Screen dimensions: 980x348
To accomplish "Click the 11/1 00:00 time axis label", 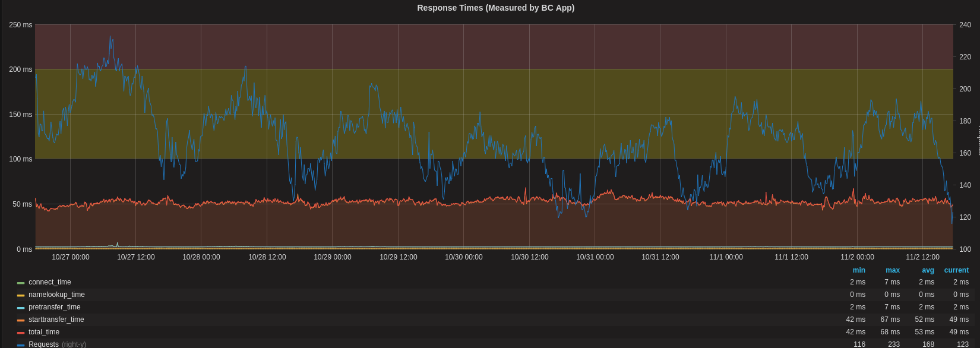I will (x=726, y=257).
